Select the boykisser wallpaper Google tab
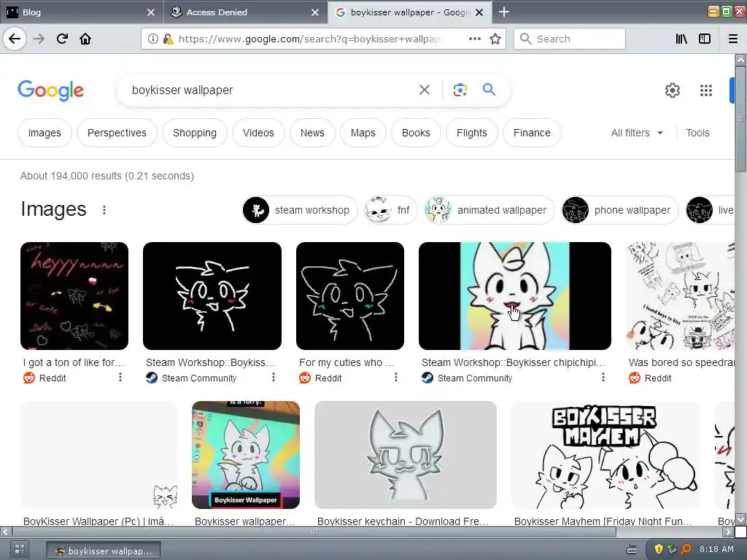Image resolution: width=747 pixels, height=560 pixels. click(x=409, y=12)
